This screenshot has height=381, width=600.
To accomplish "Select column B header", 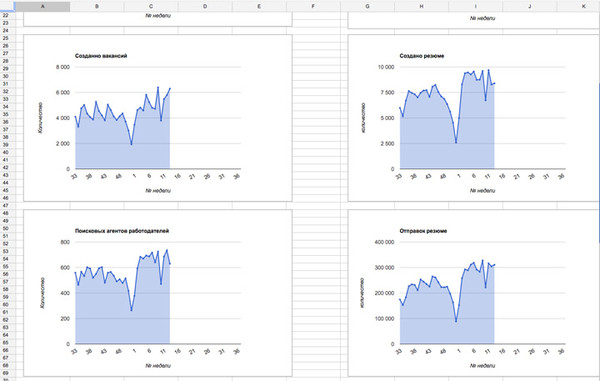I will click(97, 6).
